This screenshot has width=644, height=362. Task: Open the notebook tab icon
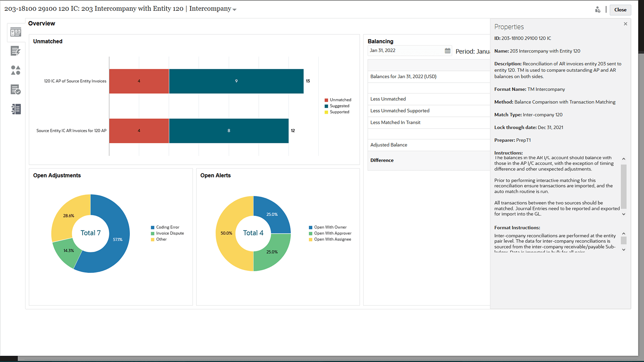[16, 109]
